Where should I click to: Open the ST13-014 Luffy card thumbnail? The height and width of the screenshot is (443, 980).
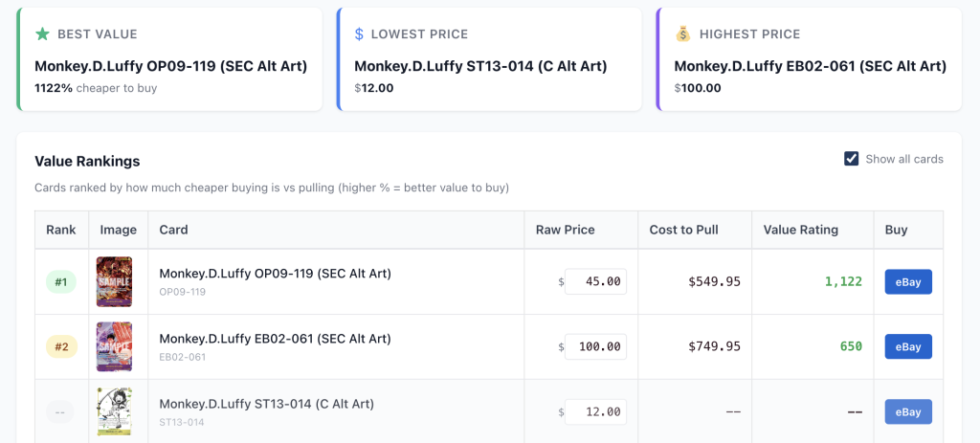[x=114, y=411]
